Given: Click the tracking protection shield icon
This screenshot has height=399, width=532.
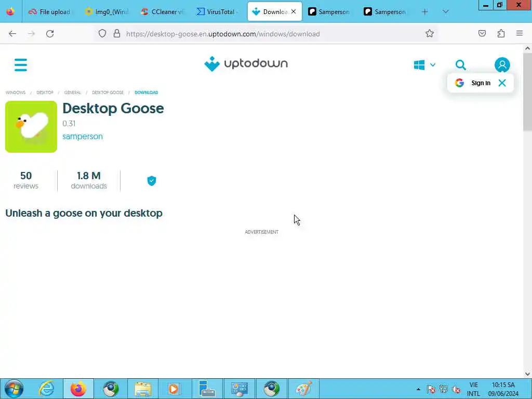Looking at the screenshot, I should click(102, 33).
